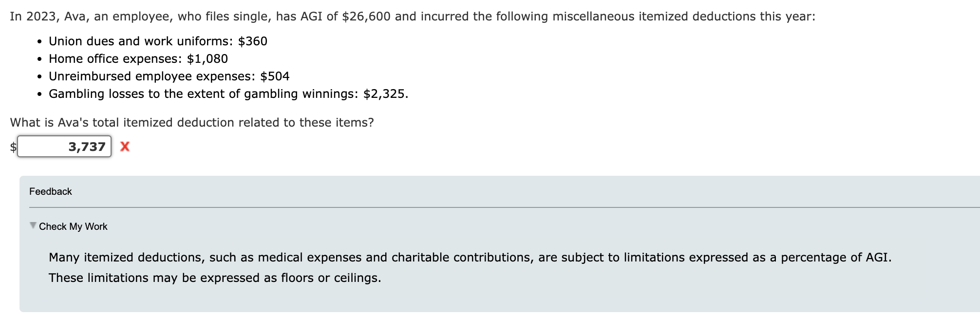This screenshot has height=335, width=980.
Task: Click the $1,080 amount
Action: (x=207, y=58)
